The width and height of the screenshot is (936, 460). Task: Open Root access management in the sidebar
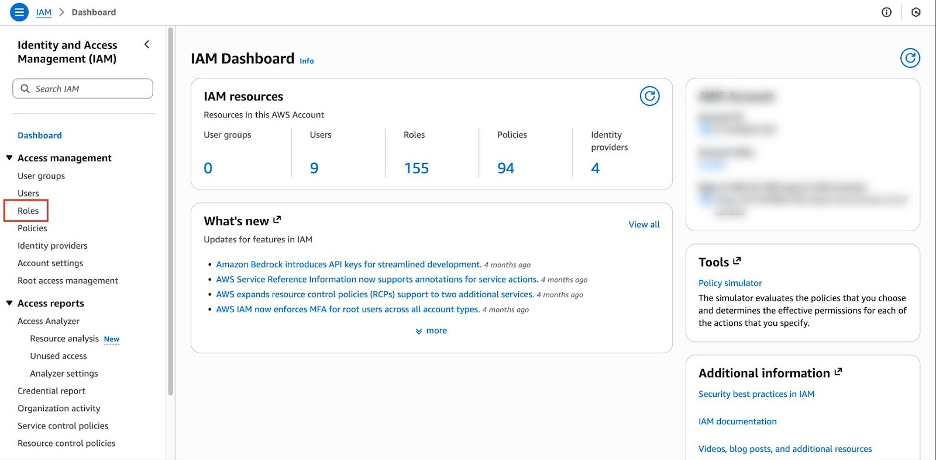coord(67,280)
